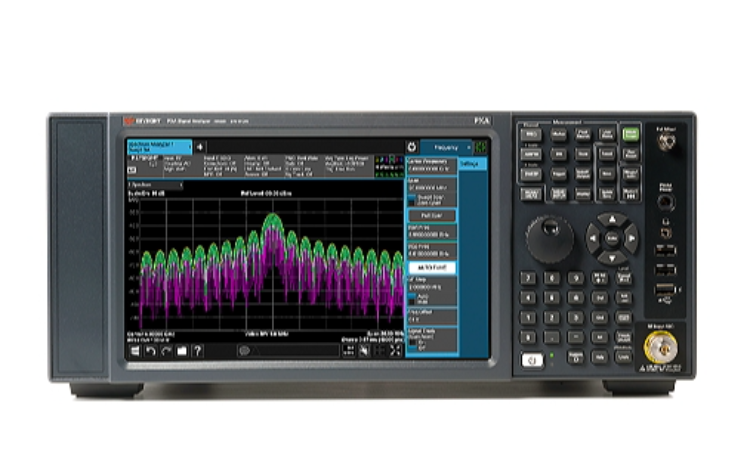Click numeric keypad key 0

(x=528, y=337)
